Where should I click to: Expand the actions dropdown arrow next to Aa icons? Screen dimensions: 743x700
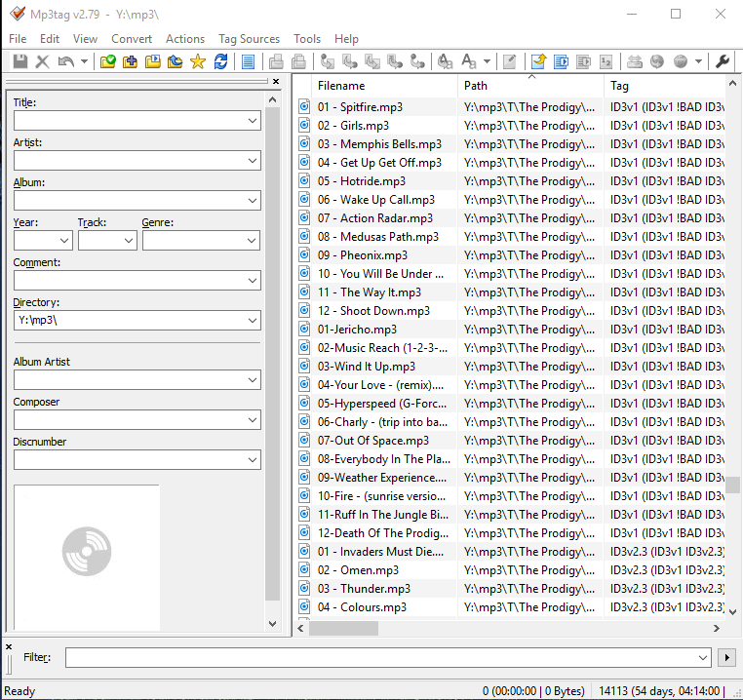(x=487, y=61)
